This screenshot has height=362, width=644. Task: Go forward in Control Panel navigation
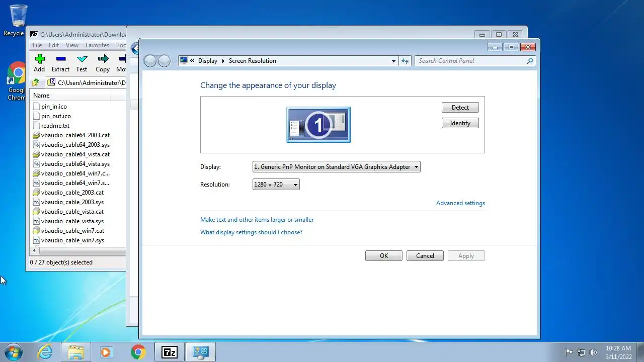(x=164, y=61)
